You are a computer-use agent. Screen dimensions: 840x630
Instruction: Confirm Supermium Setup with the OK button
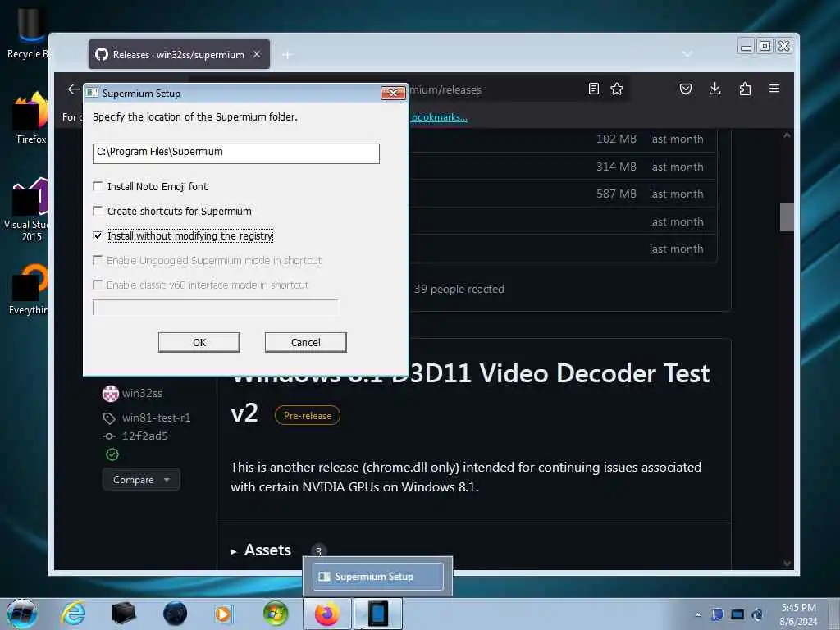199,342
